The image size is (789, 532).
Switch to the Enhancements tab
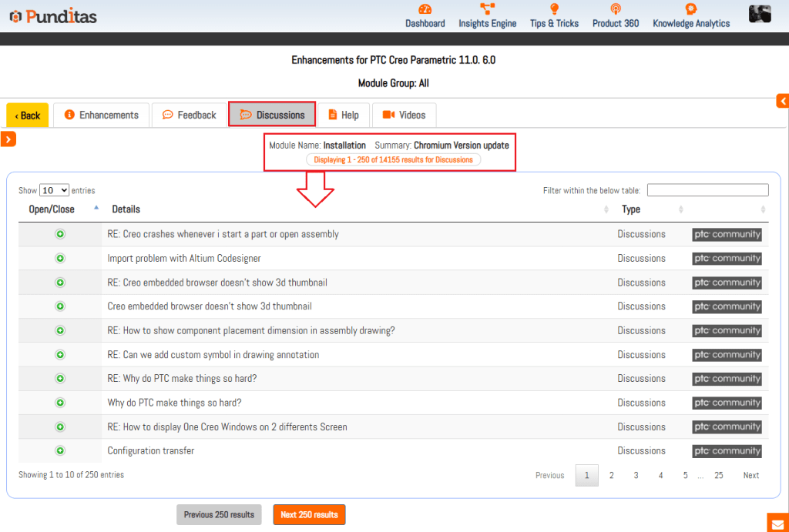102,115
